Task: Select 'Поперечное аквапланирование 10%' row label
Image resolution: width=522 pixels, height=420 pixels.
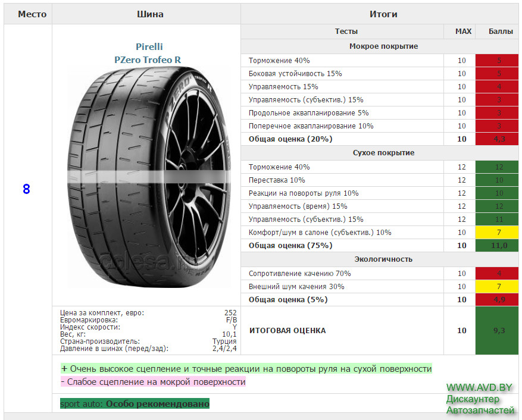Action: pos(311,126)
